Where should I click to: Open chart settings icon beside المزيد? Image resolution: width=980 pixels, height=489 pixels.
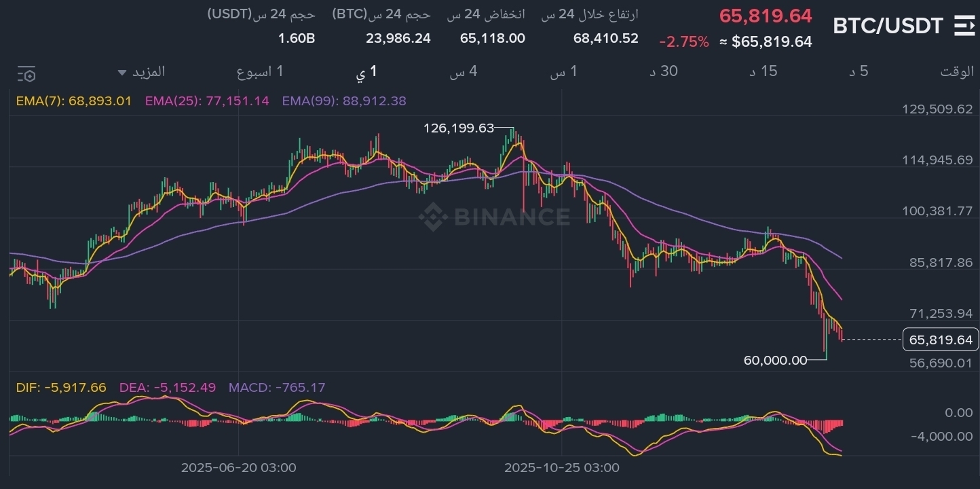(26, 73)
